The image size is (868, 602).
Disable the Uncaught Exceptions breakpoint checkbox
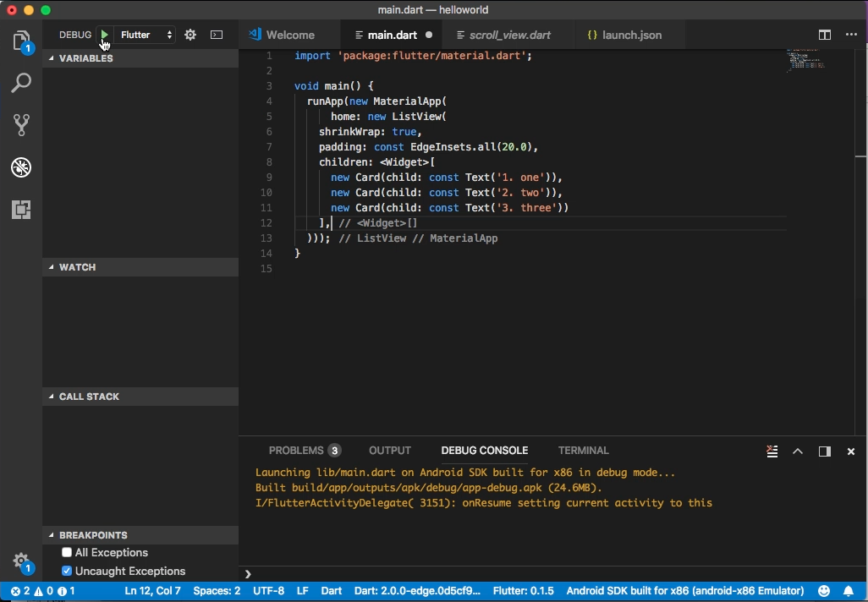[x=67, y=571]
